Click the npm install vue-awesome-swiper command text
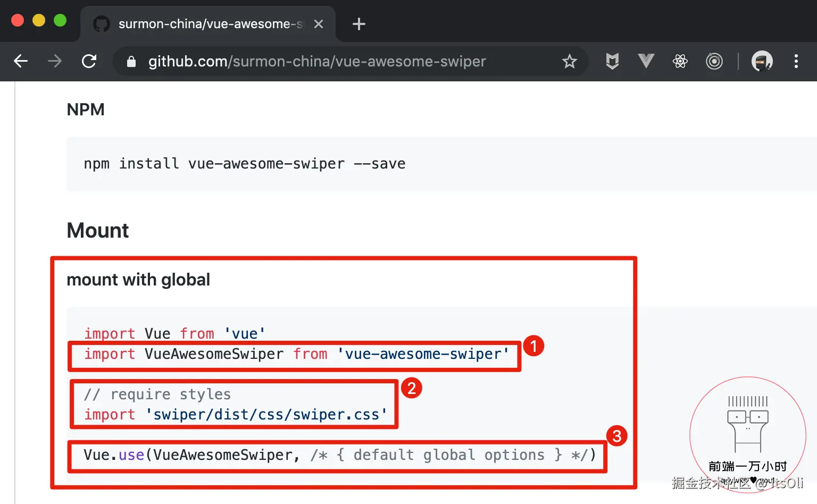817x504 pixels. click(x=245, y=164)
